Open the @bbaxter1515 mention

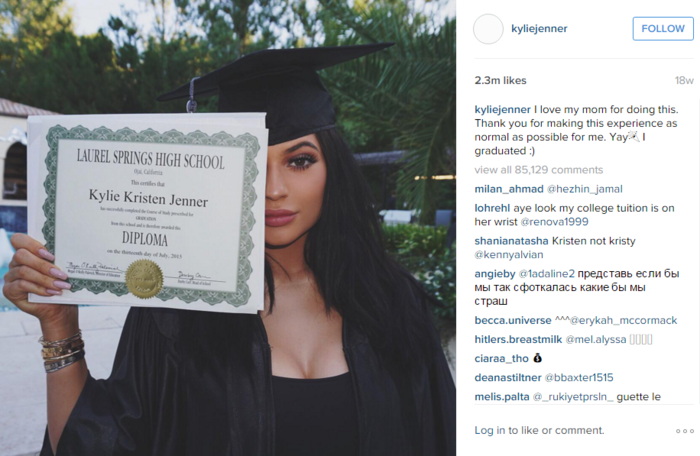click(579, 377)
